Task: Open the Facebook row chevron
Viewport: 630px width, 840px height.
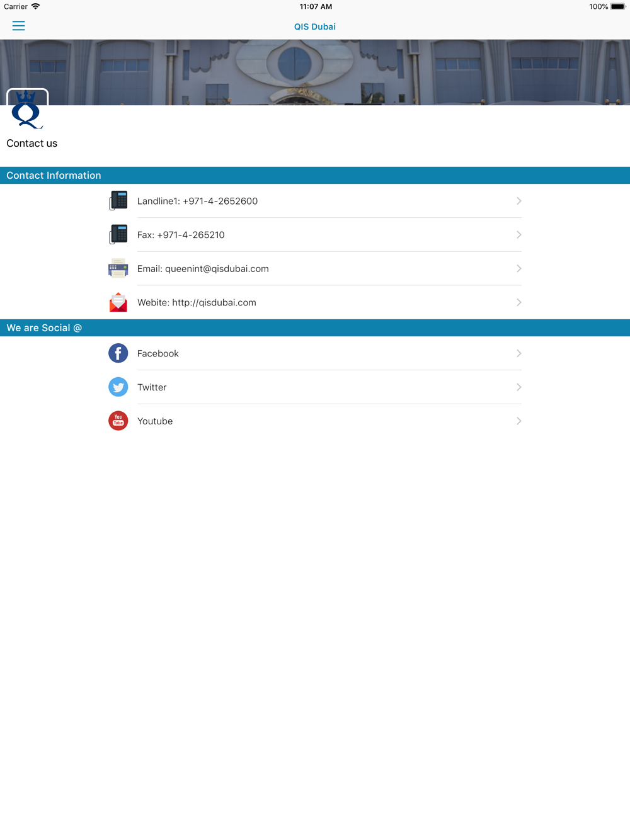Action: tap(518, 353)
